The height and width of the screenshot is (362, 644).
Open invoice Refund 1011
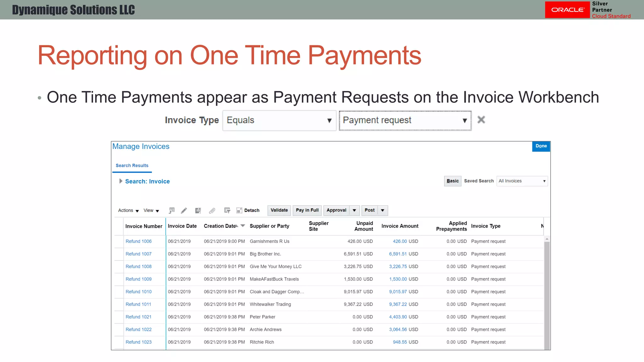pyautogui.click(x=138, y=304)
